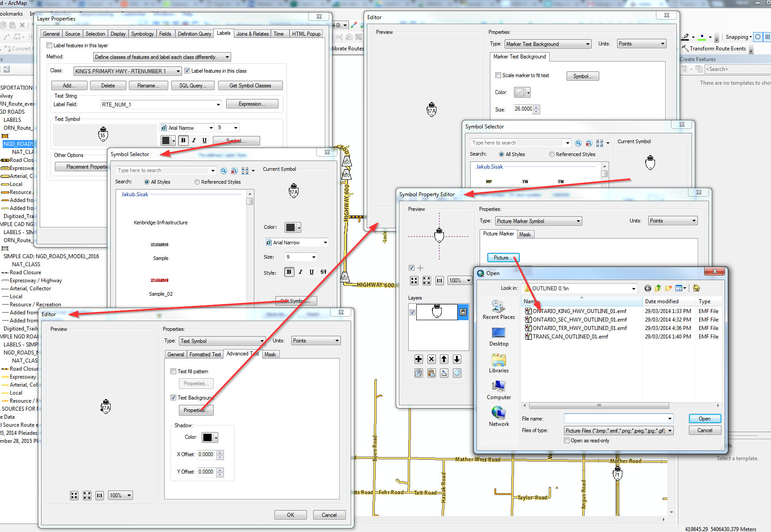Switch to Symbology tab in Layer Properties
This screenshot has width=771, height=532.
click(142, 34)
